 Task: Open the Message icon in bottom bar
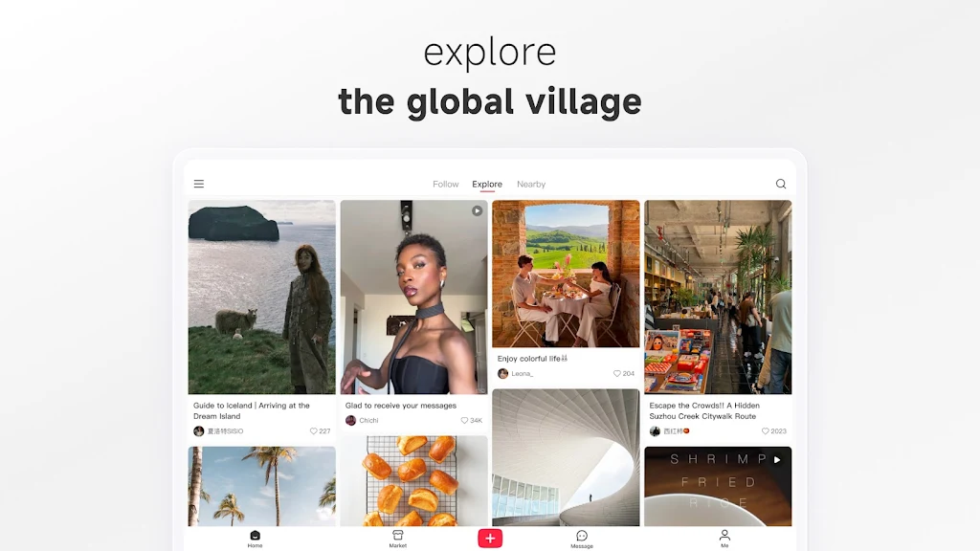(581, 536)
